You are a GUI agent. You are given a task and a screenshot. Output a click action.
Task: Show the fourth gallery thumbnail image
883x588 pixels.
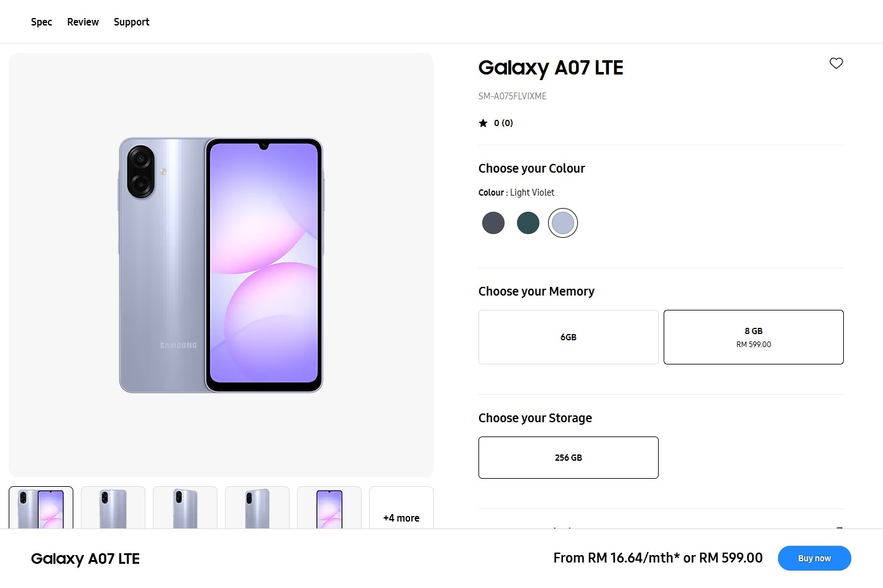point(257,508)
